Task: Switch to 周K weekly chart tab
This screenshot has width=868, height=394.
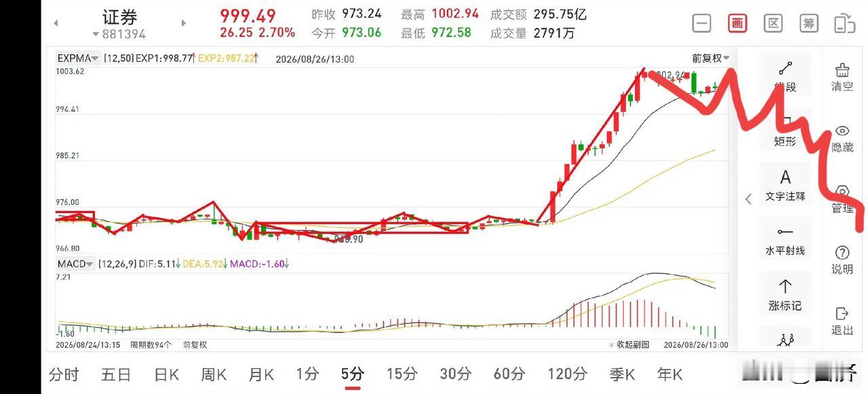Action: tap(215, 374)
